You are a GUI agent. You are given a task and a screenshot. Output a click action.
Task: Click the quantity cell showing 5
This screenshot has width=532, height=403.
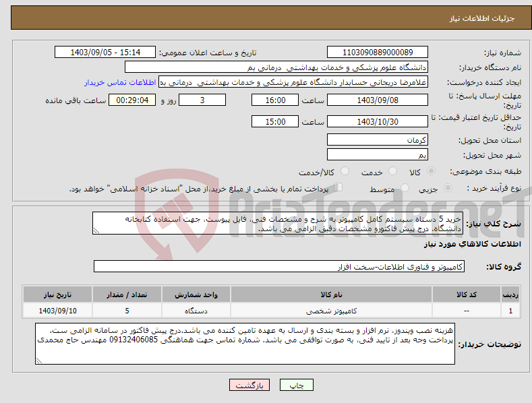click(x=127, y=311)
